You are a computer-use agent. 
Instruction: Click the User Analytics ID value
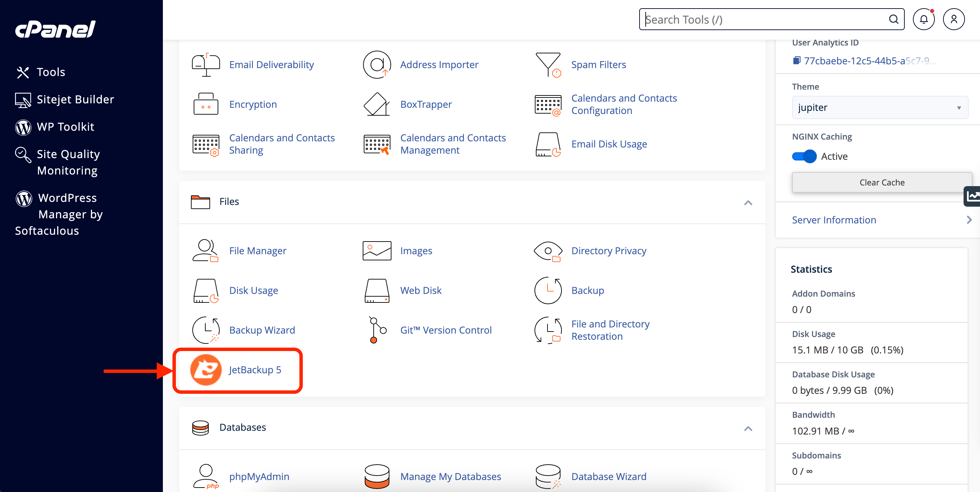point(870,61)
